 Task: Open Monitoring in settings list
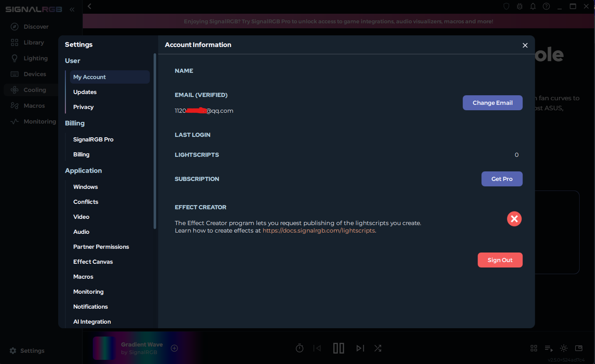pyautogui.click(x=88, y=292)
